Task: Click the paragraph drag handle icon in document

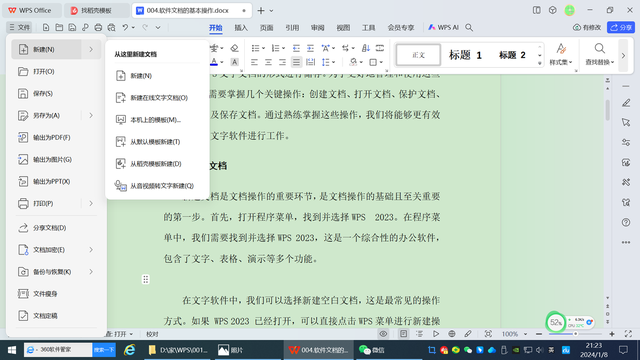Action: [x=146, y=280]
